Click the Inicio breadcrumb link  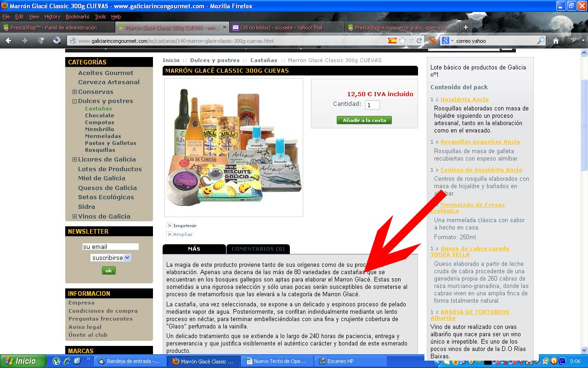(171, 60)
